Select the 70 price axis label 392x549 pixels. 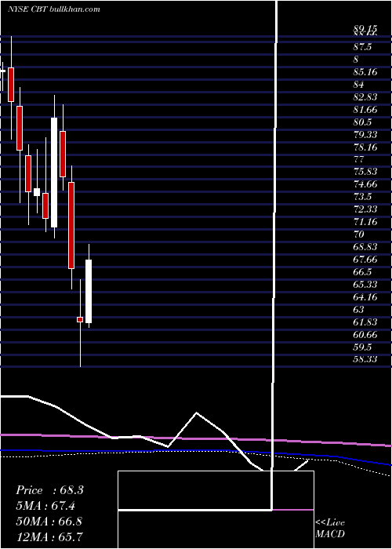click(x=359, y=235)
